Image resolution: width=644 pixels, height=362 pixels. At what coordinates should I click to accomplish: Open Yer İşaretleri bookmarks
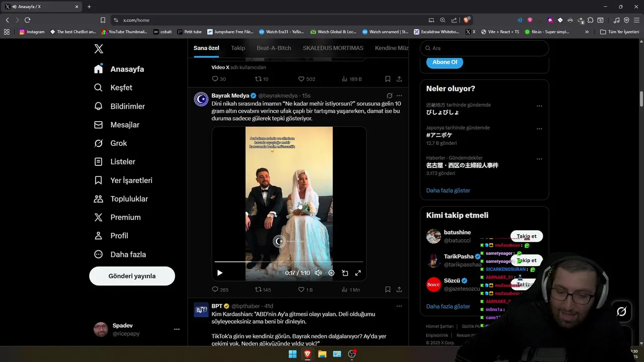(x=123, y=180)
